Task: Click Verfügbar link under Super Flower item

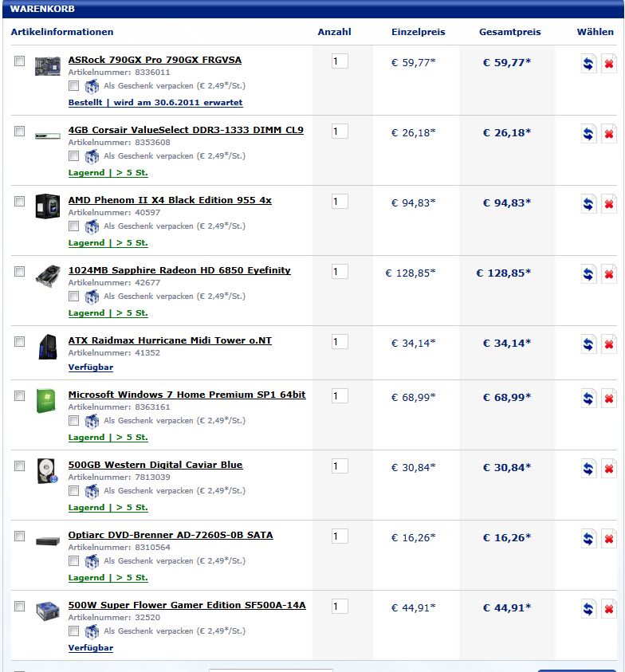Action: [x=90, y=647]
